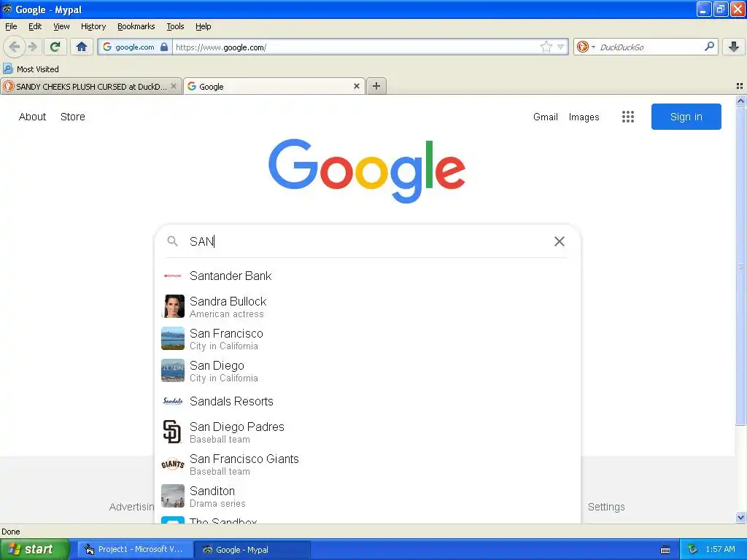Select the San Diego Padres suggestion
The image size is (747, 560).
tap(368, 432)
